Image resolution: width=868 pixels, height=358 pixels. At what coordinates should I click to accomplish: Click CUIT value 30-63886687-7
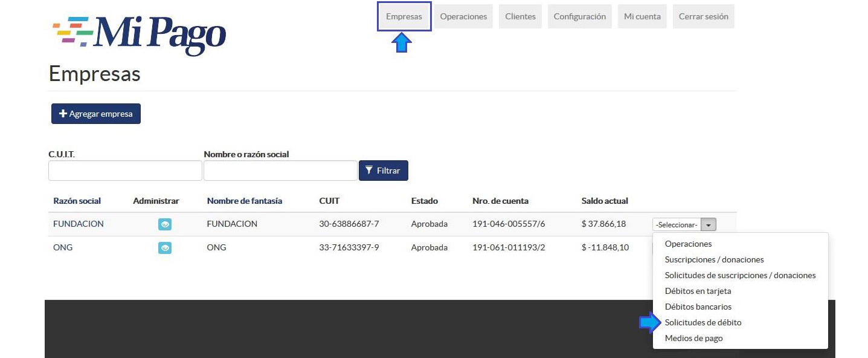pyautogui.click(x=349, y=224)
